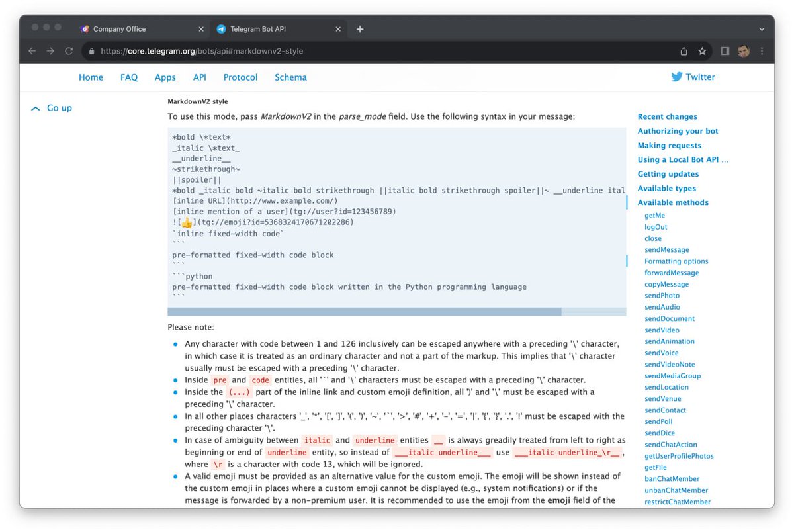Open sendVenue method link
794x532 pixels.
pos(663,399)
